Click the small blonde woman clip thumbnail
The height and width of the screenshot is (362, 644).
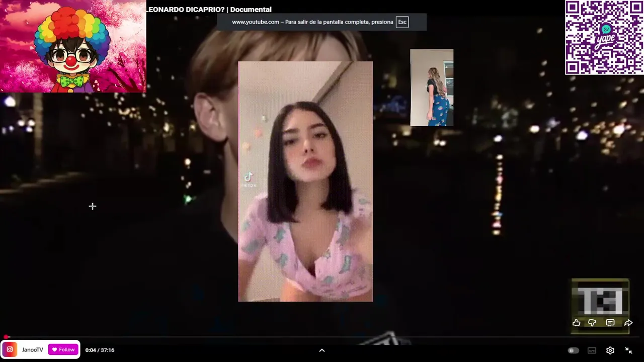coord(432,87)
